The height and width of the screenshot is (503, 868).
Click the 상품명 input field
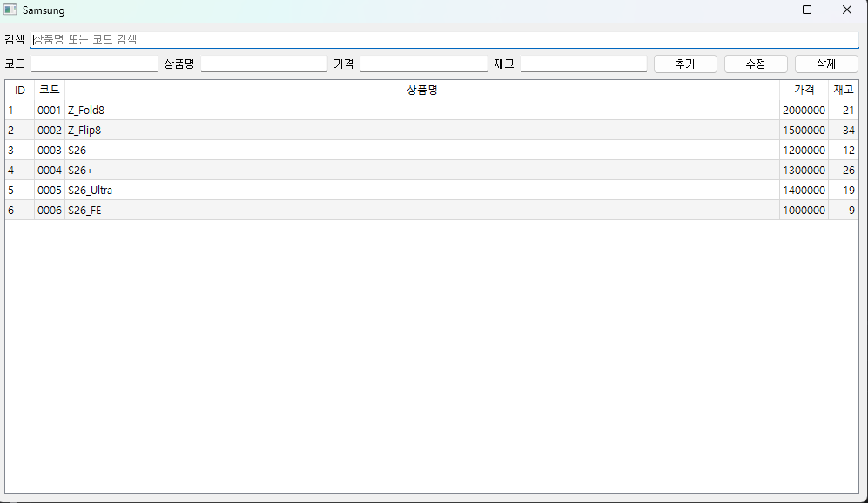(x=264, y=64)
